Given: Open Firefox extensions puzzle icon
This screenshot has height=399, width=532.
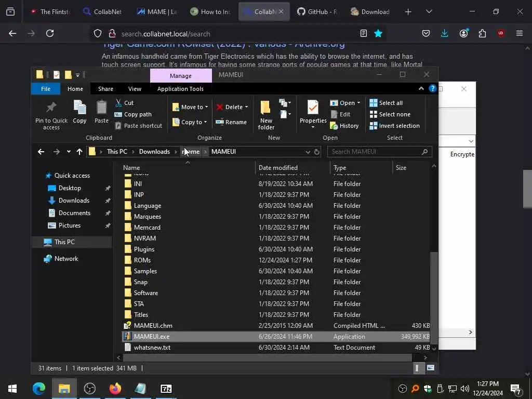Looking at the screenshot, I should 482,33.
